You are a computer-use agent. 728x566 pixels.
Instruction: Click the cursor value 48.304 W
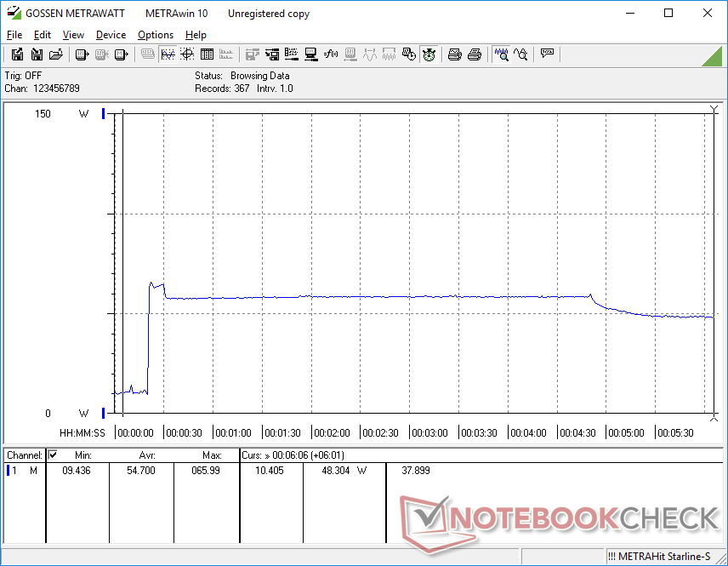coord(344,471)
